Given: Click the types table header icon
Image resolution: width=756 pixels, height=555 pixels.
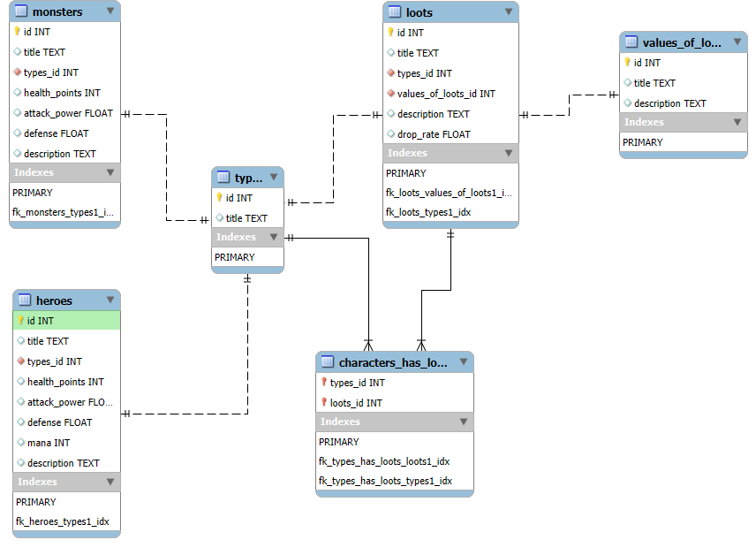Looking at the screenshot, I should [x=223, y=178].
